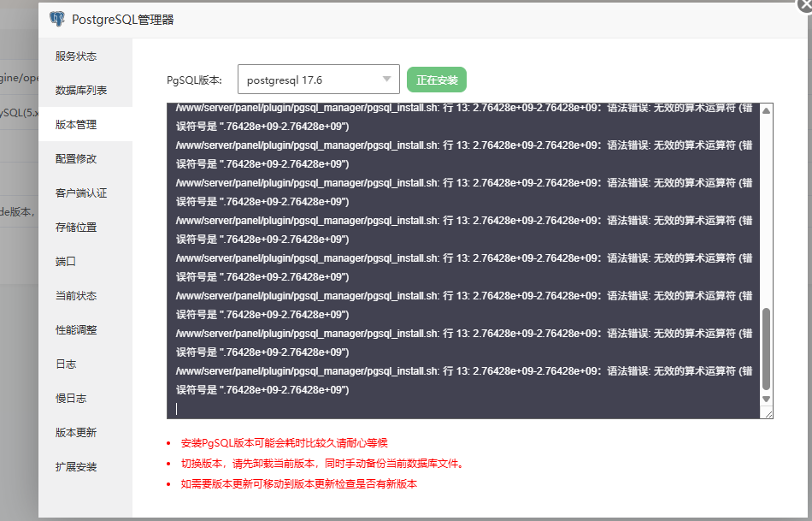This screenshot has height=521, width=812.
Task: Click the note about 切换版本，请先卸载当前版本
Action: pos(322,464)
